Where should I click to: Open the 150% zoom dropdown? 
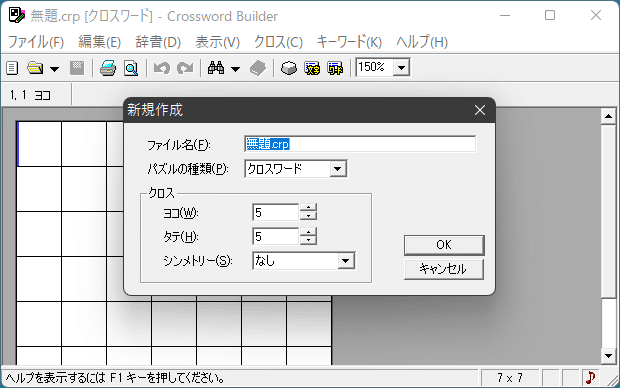point(401,68)
